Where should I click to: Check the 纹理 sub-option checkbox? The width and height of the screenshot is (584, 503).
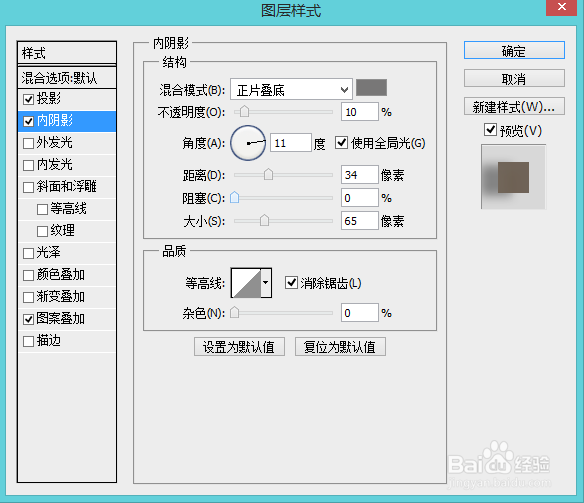pos(42,231)
